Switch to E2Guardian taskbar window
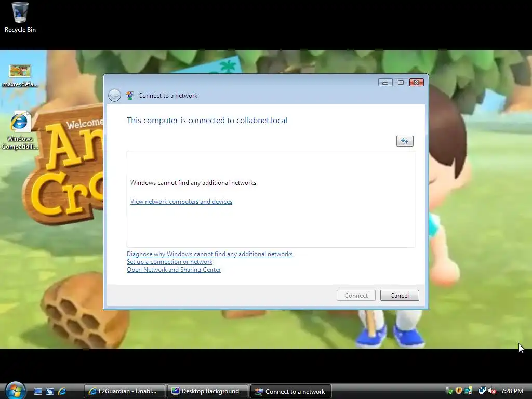The height and width of the screenshot is (399, 532). 125,391
